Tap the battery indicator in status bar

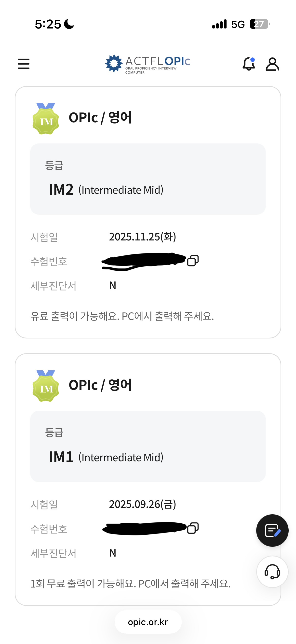click(259, 24)
